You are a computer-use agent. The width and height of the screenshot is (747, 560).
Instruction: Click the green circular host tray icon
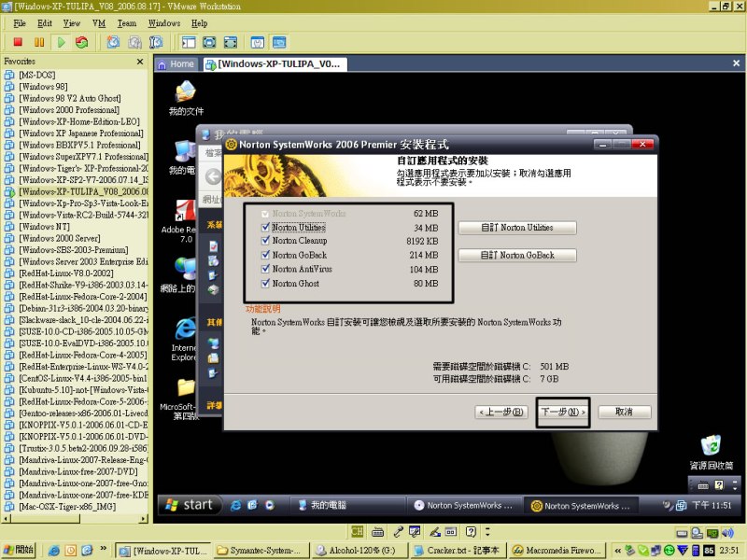coord(669,551)
